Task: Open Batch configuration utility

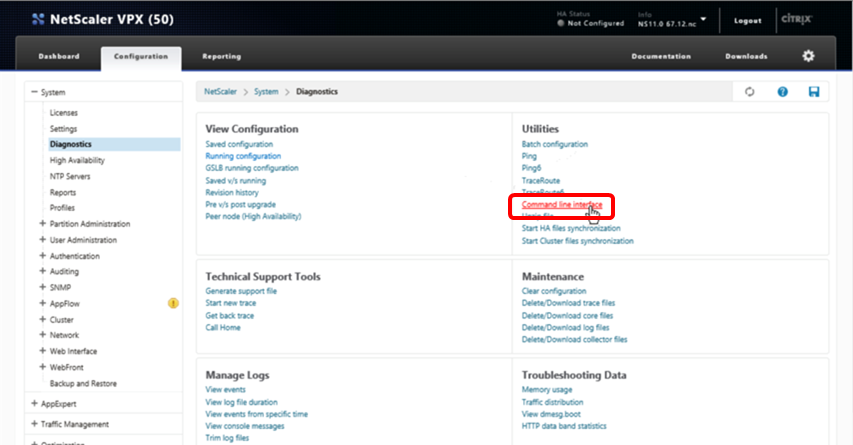Action: [555, 144]
